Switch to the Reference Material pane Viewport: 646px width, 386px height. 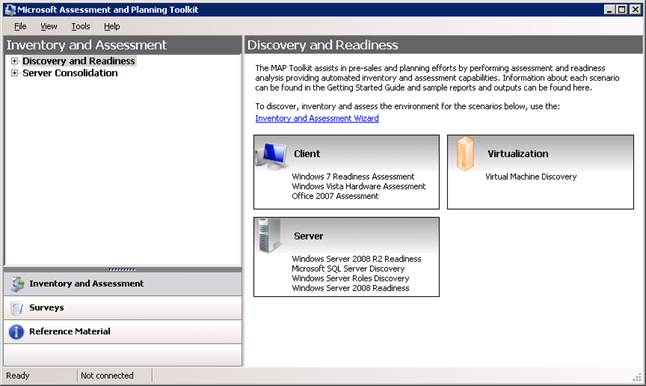(x=123, y=332)
